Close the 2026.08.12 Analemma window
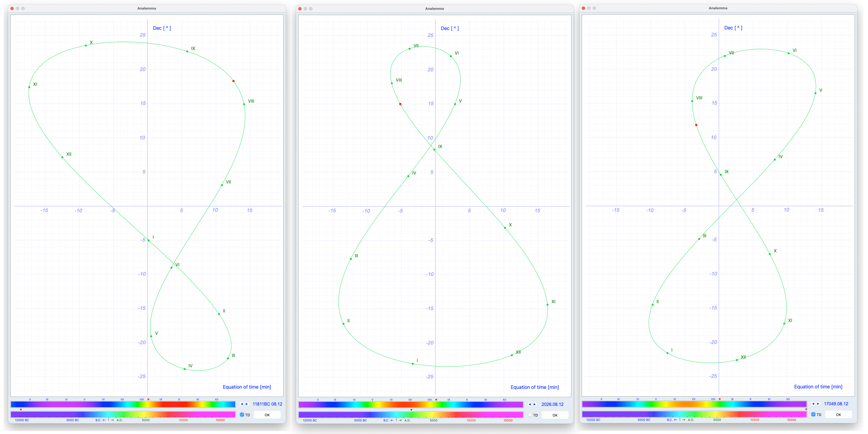This screenshot has width=868, height=434. pos(300,9)
